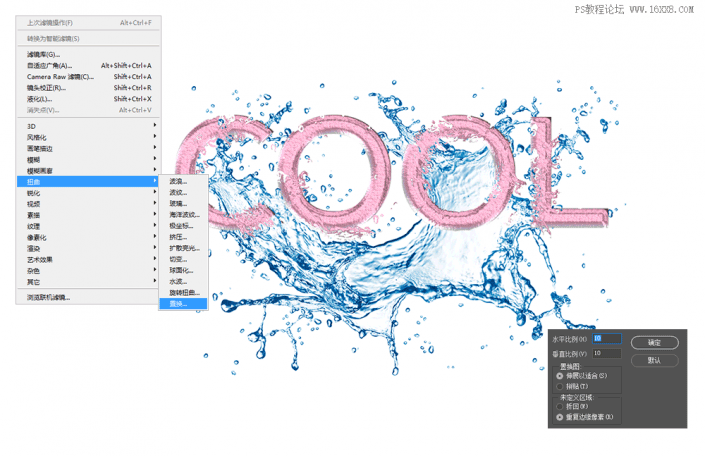Expand the 画笔描边 submenu
705x456 pixels.
coord(89,148)
